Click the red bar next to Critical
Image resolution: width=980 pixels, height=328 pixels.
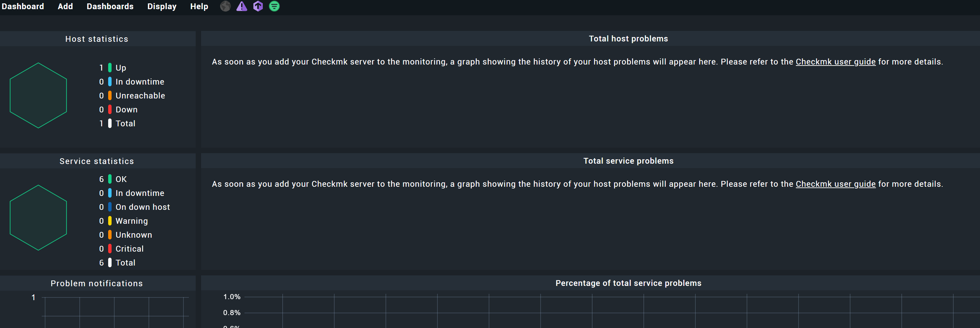[109, 249]
